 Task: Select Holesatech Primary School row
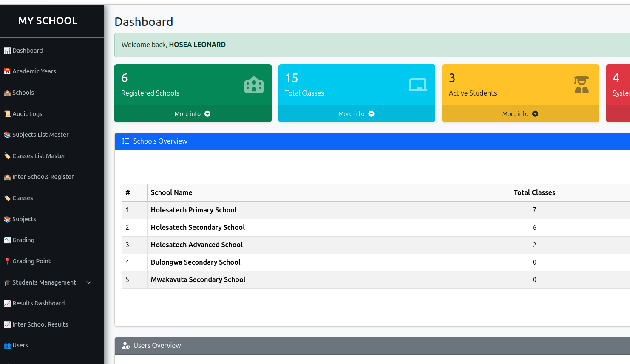click(x=194, y=210)
